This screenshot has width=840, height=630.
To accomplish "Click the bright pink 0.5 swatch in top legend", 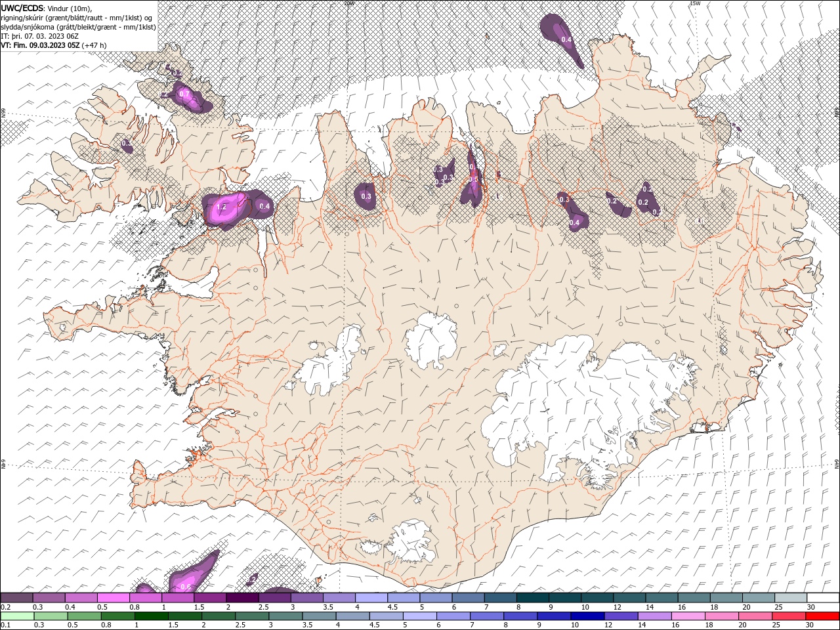I will click(x=114, y=598).
